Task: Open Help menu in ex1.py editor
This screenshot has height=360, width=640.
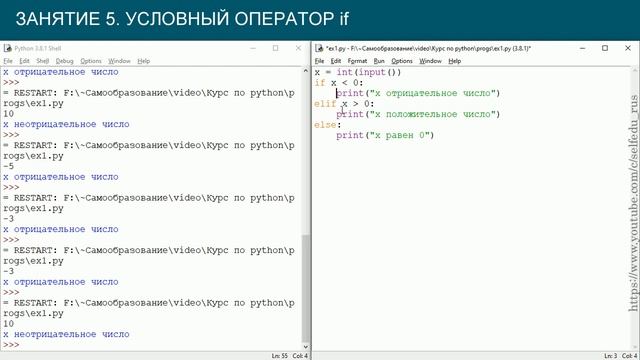Action: (x=454, y=61)
